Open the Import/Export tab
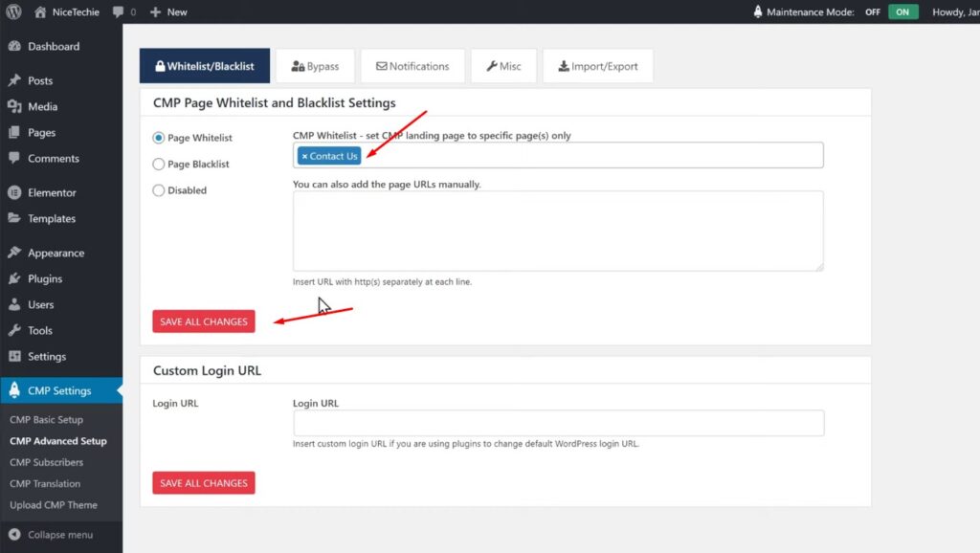980x553 pixels. 598,67
